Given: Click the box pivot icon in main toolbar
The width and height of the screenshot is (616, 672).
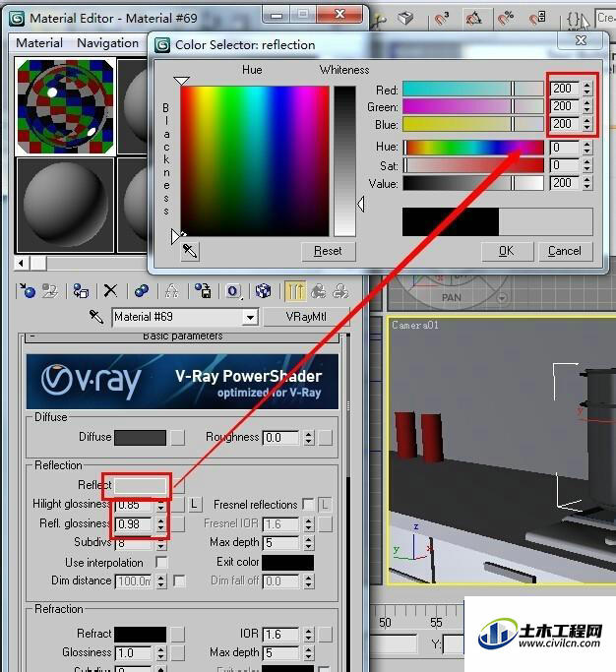Looking at the screenshot, I should [x=405, y=18].
